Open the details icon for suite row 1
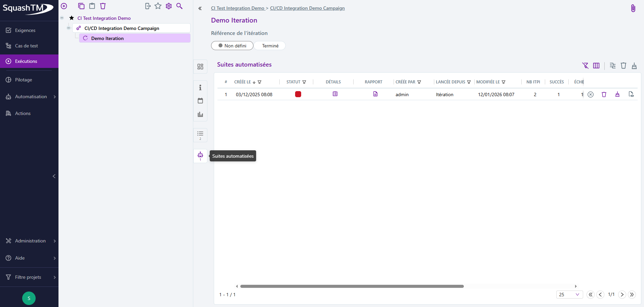 coord(335,94)
